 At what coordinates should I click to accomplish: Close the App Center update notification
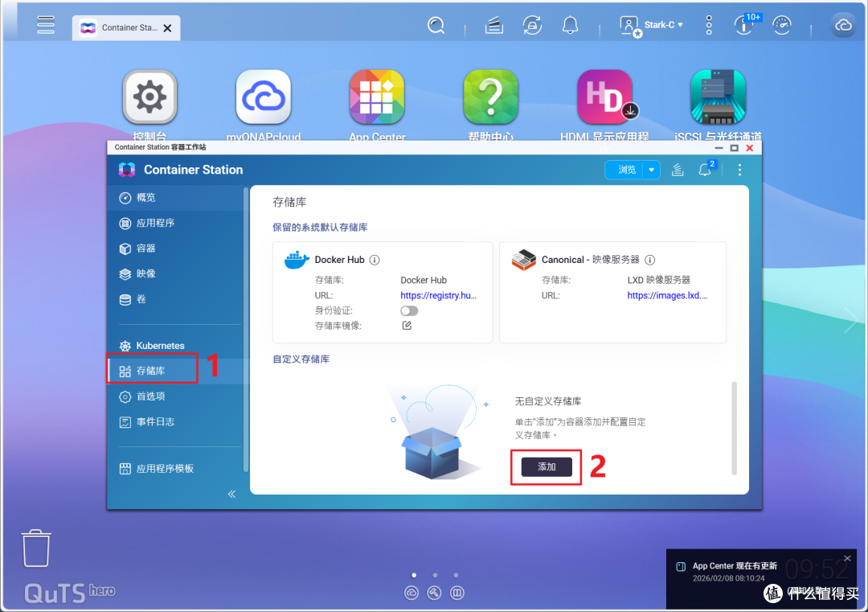847,558
